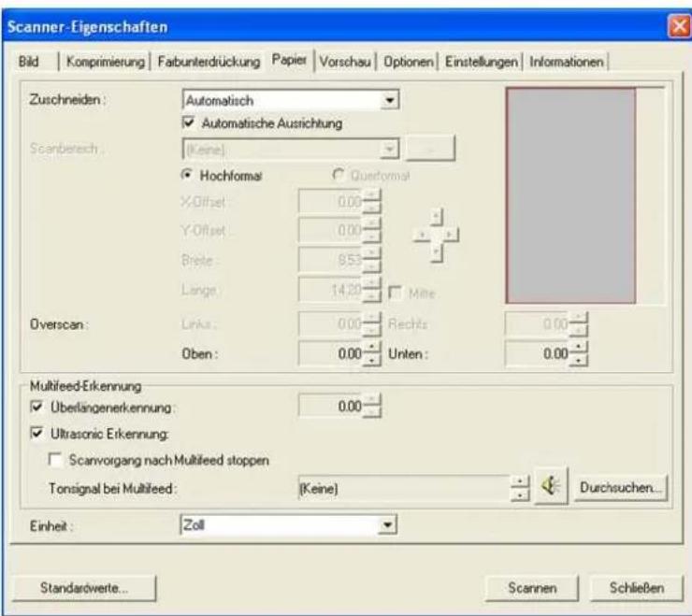Decrease the Länge spinner value
Image resolution: width=692 pixels, height=616 pixels.
[x=371, y=295]
